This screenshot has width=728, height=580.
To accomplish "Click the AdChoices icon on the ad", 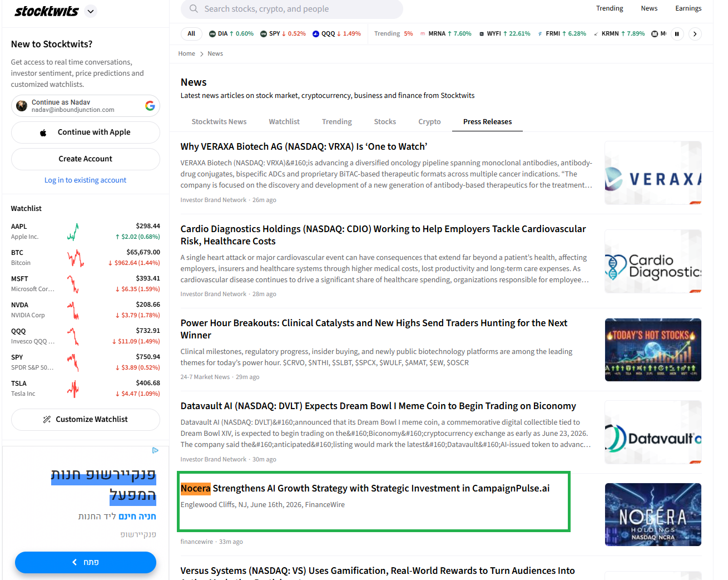I will (155, 450).
